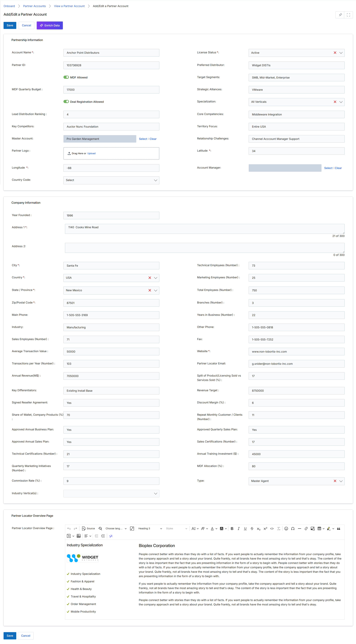356x644 pixels.
Task: Toggle the Deal Registration Allowed switch
Action: click(66, 101)
